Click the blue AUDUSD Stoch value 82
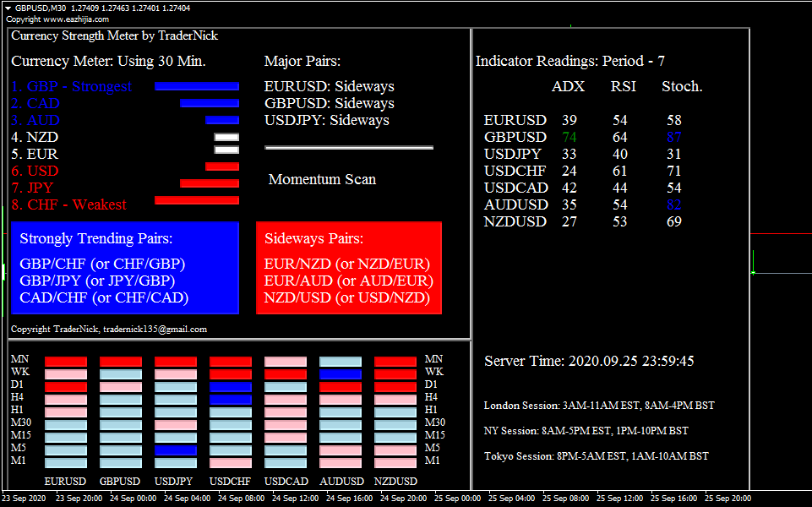The height and width of the screenshot is (507, 812). [x=673, y=204]
